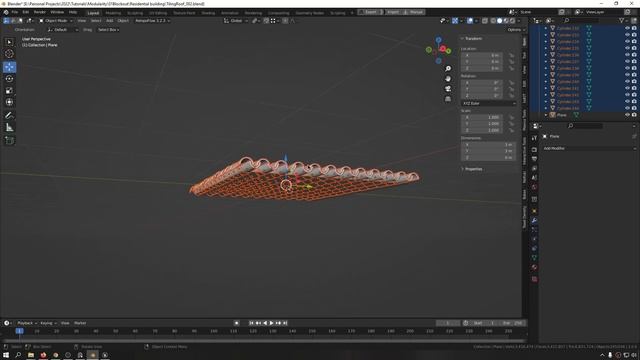Switch to the Shading workspace tab
640x360 pixels.
coord(208,13)
